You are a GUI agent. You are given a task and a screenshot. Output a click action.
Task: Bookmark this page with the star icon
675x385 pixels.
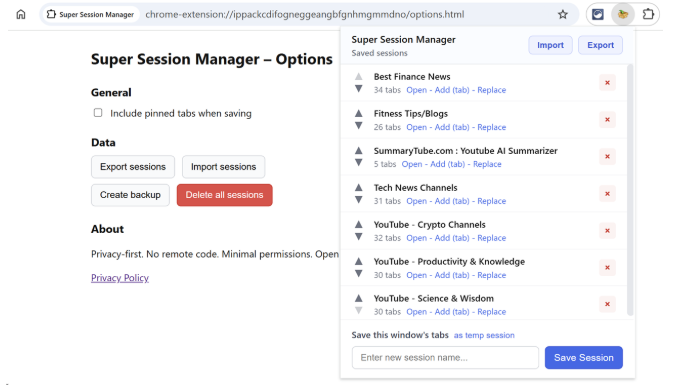[563, 15]
